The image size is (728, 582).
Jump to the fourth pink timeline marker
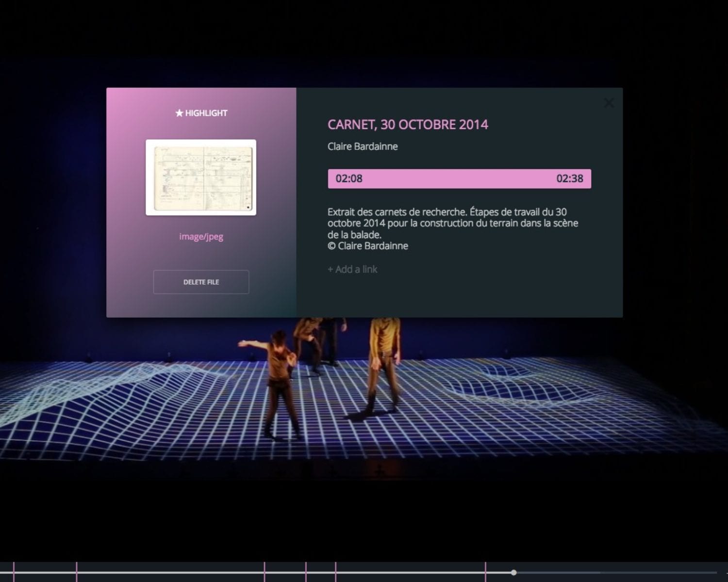[x=306, y=572]
